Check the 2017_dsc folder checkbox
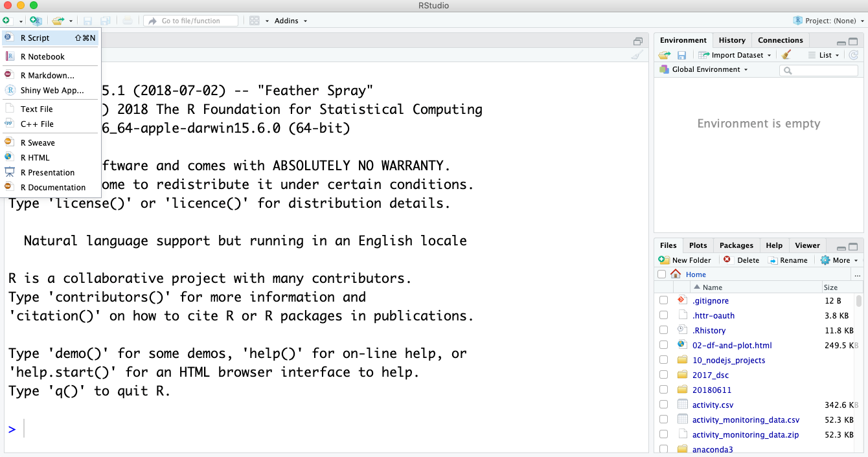 coord(663,375)
